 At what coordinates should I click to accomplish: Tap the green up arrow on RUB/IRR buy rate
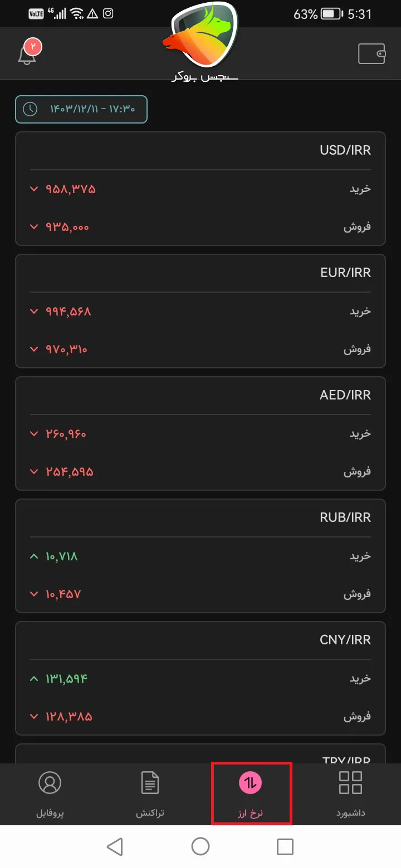pyautogui.click(x=33, y=556)
